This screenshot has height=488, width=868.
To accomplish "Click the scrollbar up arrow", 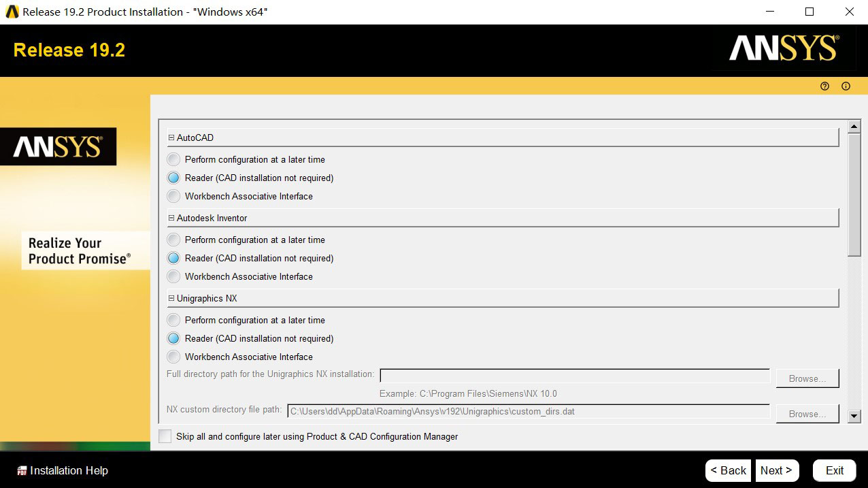I will tap(854, 127).
